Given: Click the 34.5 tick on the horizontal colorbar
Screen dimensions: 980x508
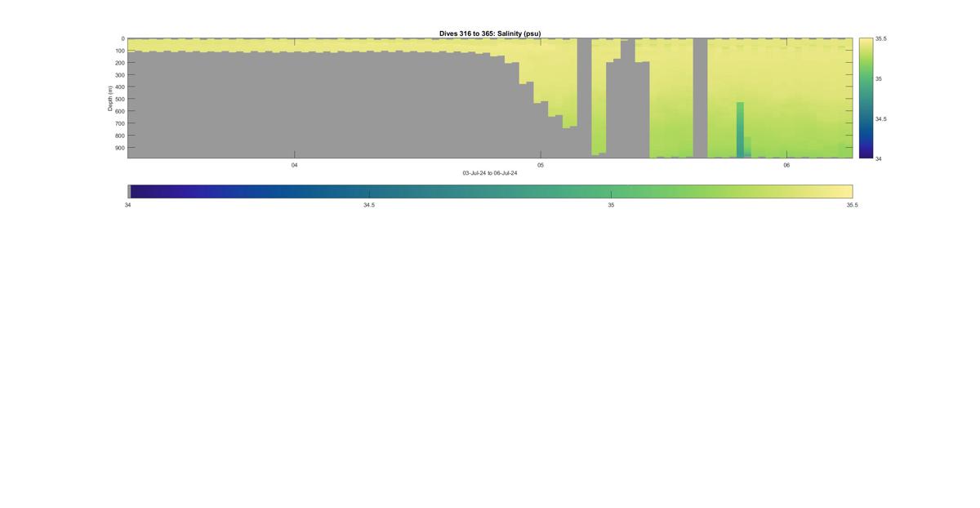Looking at the screenshot, I should [x=369, y=205].
